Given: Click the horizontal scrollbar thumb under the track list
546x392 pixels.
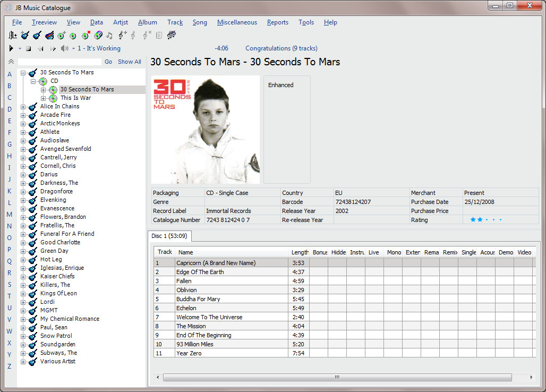Looking at the screenshot, I should 337,377.
